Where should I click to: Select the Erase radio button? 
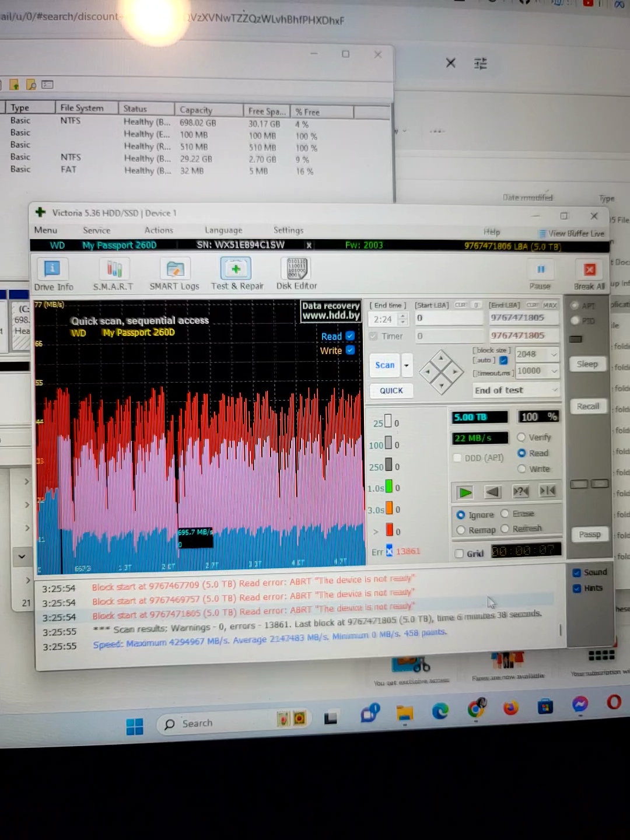[505, 513]
